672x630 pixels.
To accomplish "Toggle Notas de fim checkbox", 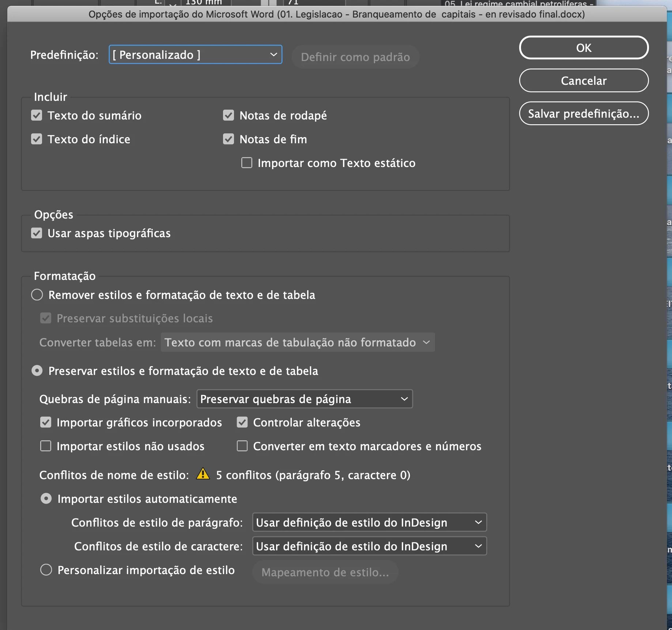I will click(x=229, y=139).
